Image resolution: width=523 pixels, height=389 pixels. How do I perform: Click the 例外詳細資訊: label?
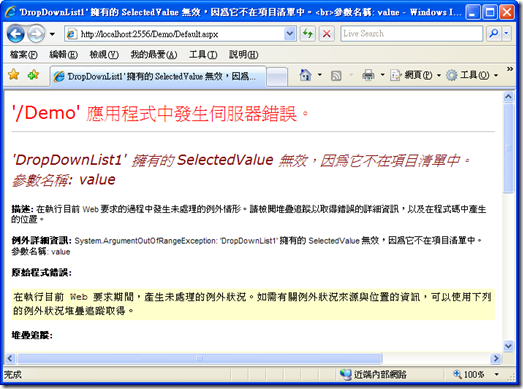[41, 240]
